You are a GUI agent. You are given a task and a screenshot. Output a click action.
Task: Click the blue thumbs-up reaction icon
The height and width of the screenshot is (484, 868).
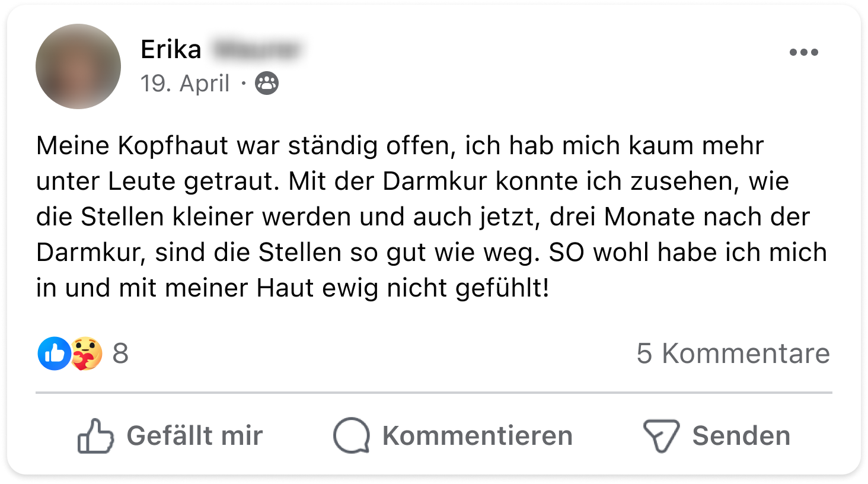pos(54,354)
